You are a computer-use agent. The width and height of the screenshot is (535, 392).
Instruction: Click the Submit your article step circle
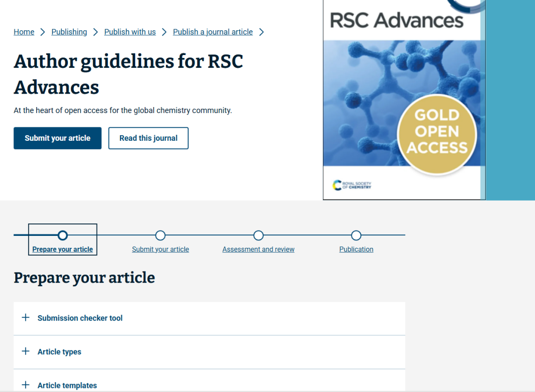point(160,235)
